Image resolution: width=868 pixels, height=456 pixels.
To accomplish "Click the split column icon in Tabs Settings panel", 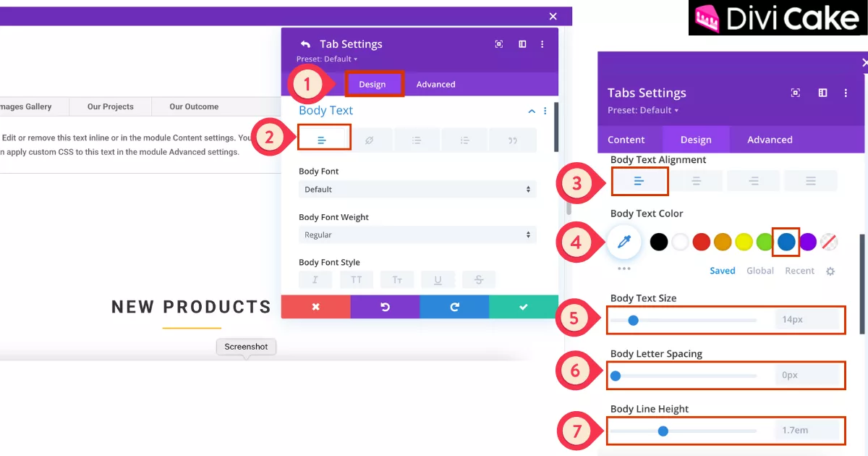I will tap(822, 93).
